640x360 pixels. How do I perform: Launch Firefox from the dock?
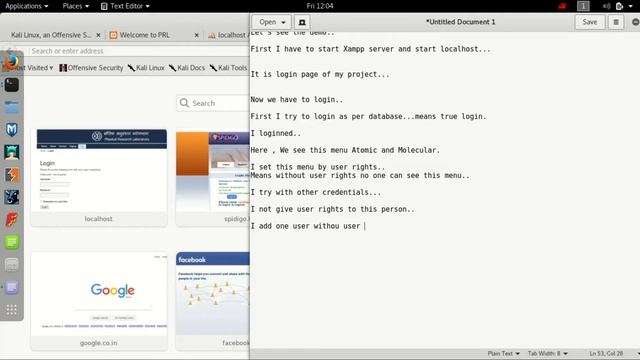[11, 62]
